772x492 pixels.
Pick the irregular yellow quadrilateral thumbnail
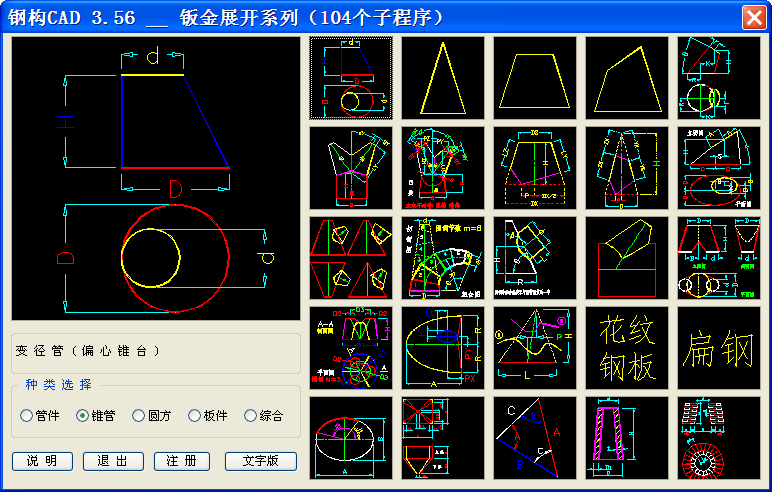[627, 78]
